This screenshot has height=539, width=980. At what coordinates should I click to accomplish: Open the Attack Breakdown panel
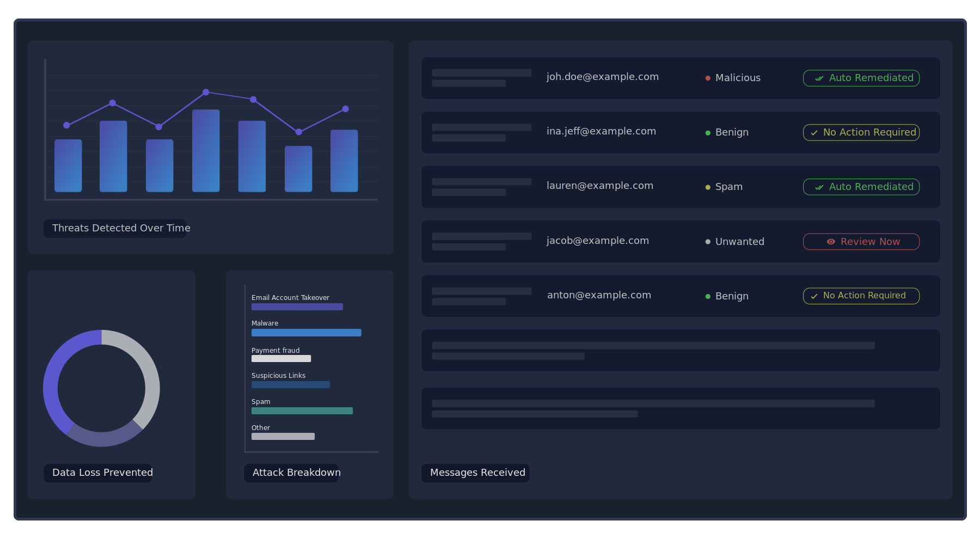tap(292, 473)
